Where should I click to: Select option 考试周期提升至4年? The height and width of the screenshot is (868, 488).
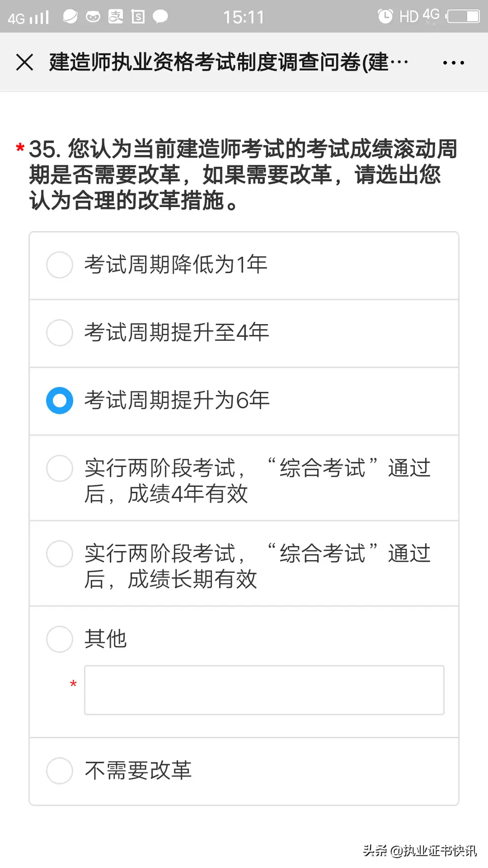coord(244,333)
